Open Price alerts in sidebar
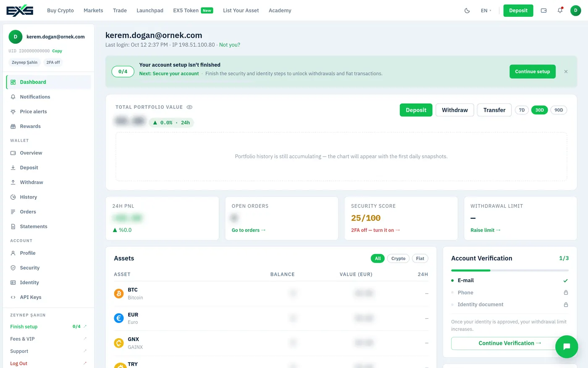Screen dimensions: 588x368 pyautogui.click(x=49, y=111)
